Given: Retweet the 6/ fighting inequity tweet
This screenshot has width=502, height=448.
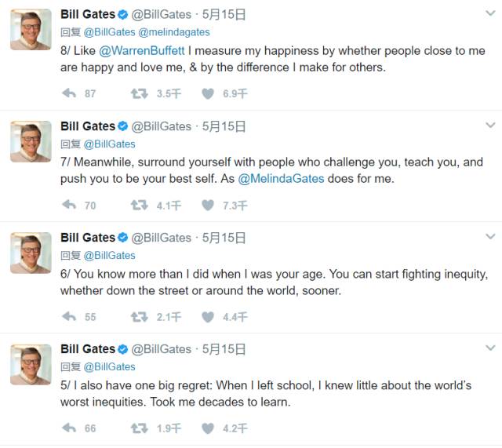Looking at the screenshot, I should [x=139, y=317].
